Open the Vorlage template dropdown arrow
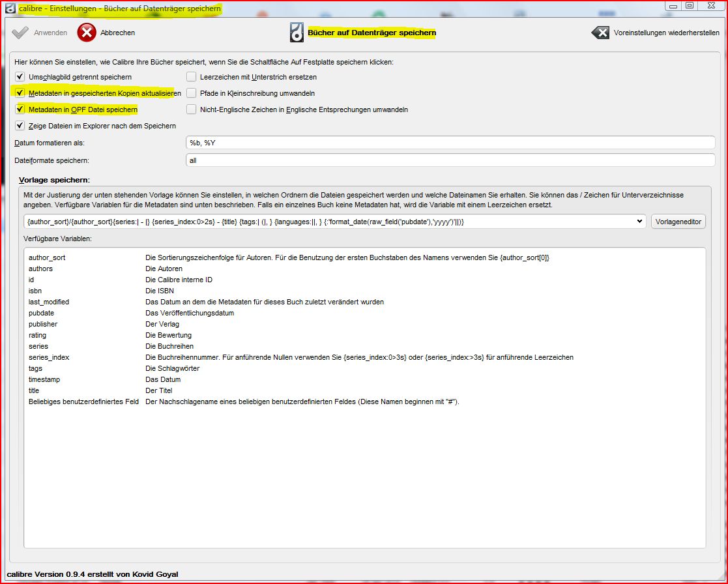The width and height of the screenshot is (728, 584). [x=639, y=222]
